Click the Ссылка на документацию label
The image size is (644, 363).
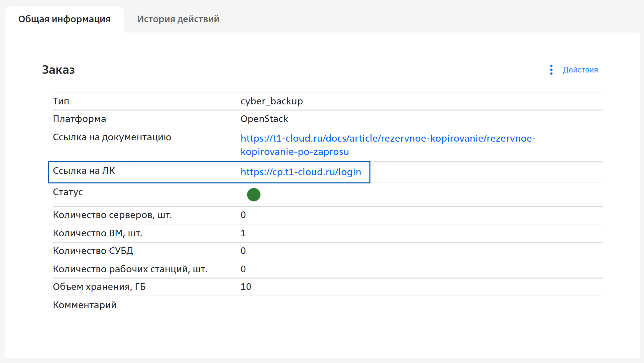click(112, 137)
